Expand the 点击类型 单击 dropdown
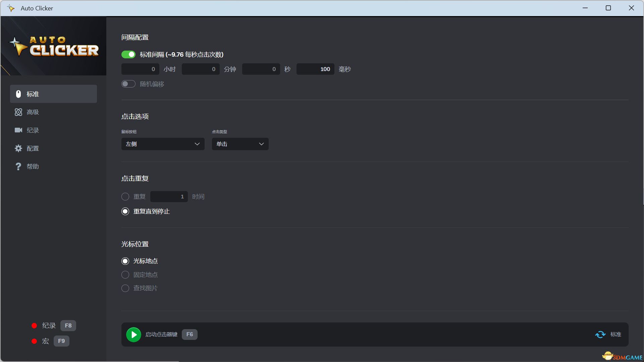 point(240,144)
